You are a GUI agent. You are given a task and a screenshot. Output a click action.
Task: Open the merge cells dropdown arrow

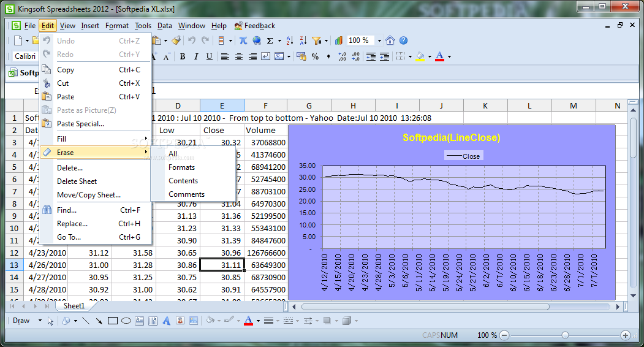coord(289,56)
